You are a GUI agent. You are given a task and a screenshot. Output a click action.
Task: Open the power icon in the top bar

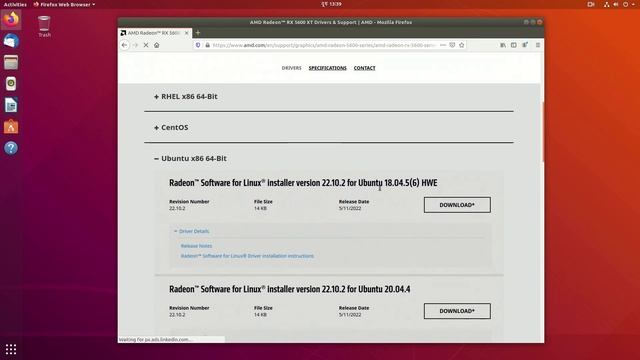point(626,4)
